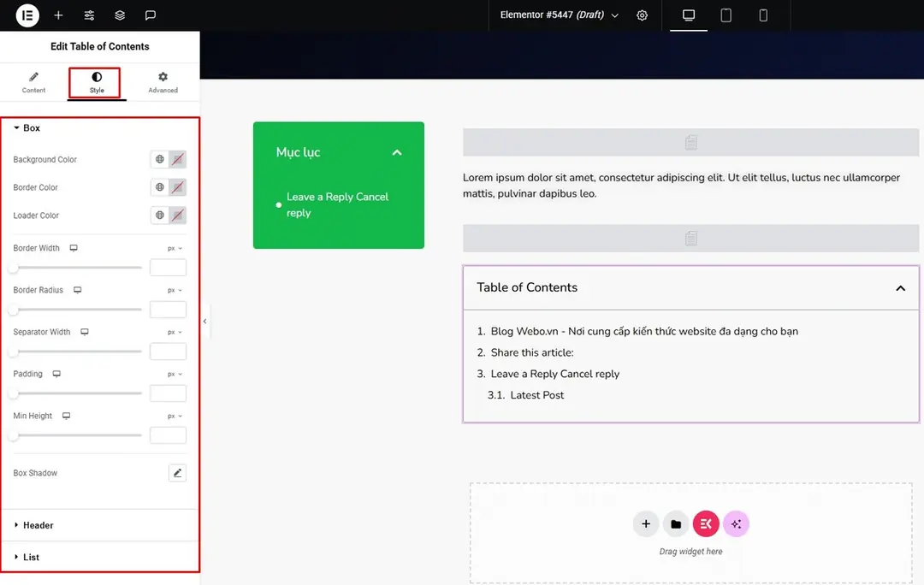
Task: Switch to mobile preview mode
Action: coord(763,15)
